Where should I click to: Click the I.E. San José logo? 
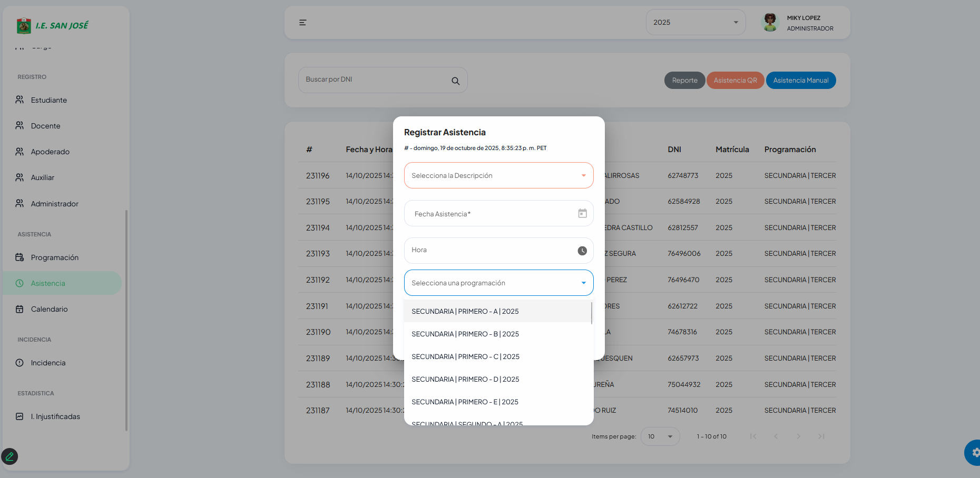click(x=53, y=25)
